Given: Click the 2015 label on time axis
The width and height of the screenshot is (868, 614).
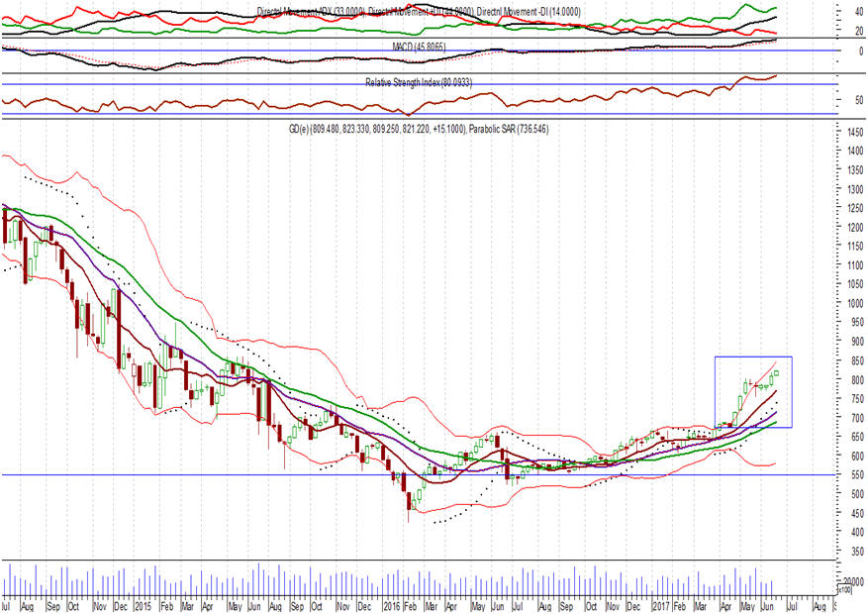Looking at the screenshot, I should [x=143, y=604].
